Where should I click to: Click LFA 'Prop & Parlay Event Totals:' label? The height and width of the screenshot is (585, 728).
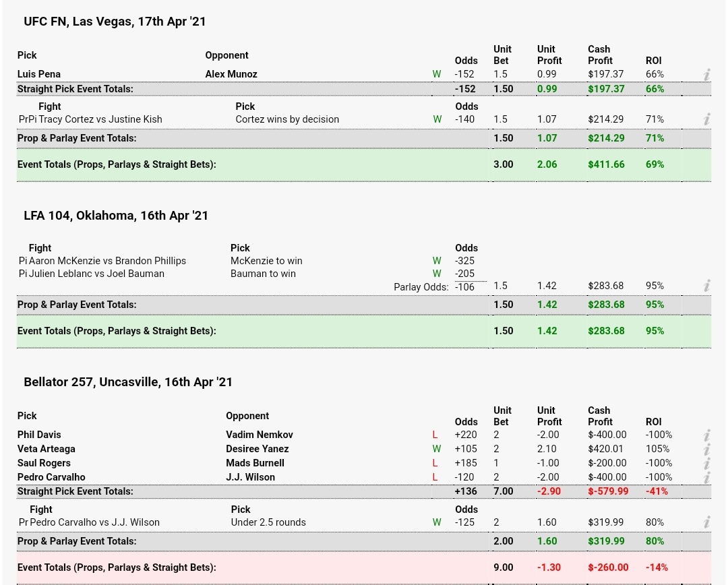(x=77, y=305)
